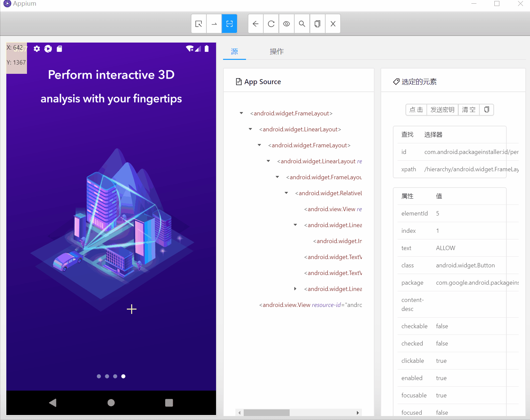Collapse the first android.widget.Linea node
This screenshot has width=530, height=420.
pyautogui.click(x=295, y=225)
